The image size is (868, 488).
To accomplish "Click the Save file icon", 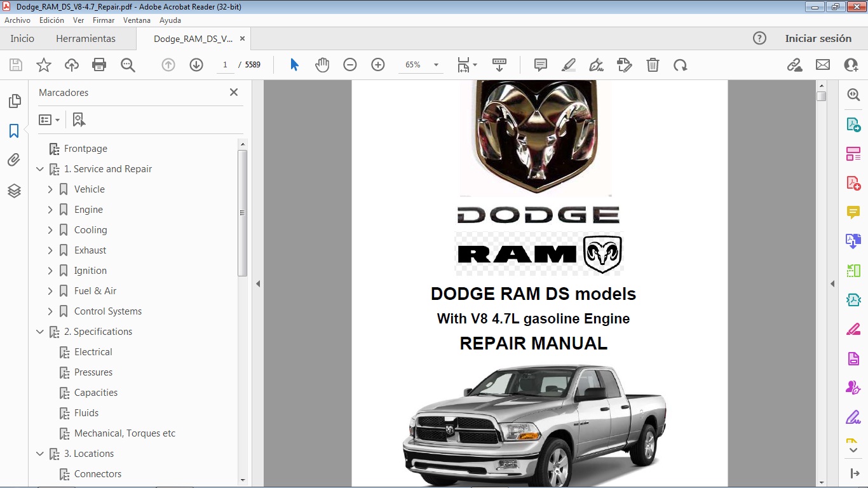I will tap(16, 65).
